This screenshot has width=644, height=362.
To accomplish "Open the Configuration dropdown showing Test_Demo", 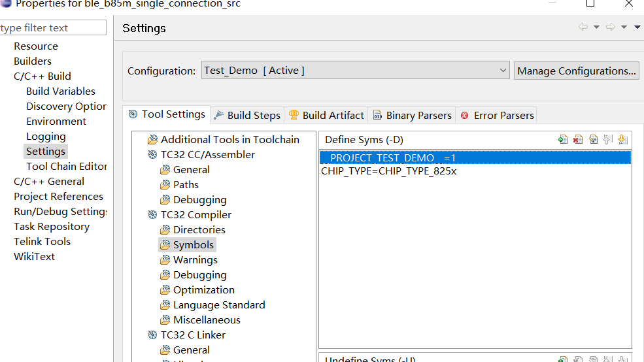I will tap(355, 71).
